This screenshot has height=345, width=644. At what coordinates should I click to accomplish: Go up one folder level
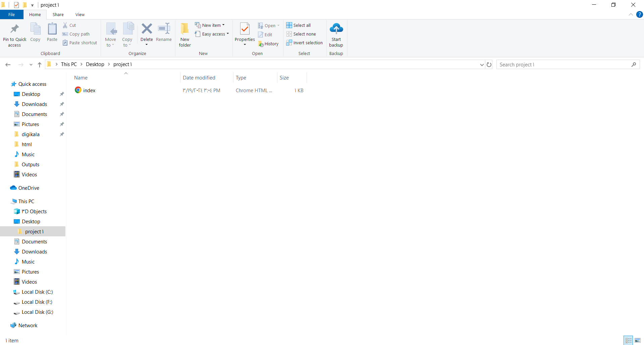tap(40, 65)
